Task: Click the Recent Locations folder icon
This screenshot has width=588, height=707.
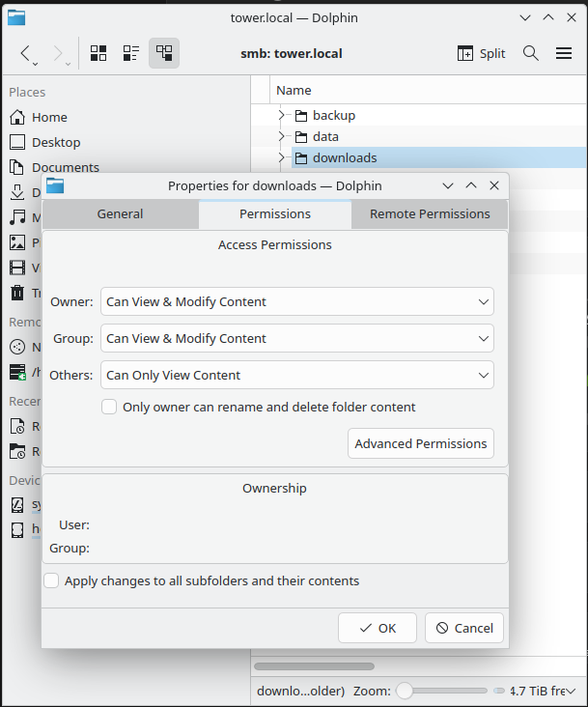Action: [x=17, y=451]
